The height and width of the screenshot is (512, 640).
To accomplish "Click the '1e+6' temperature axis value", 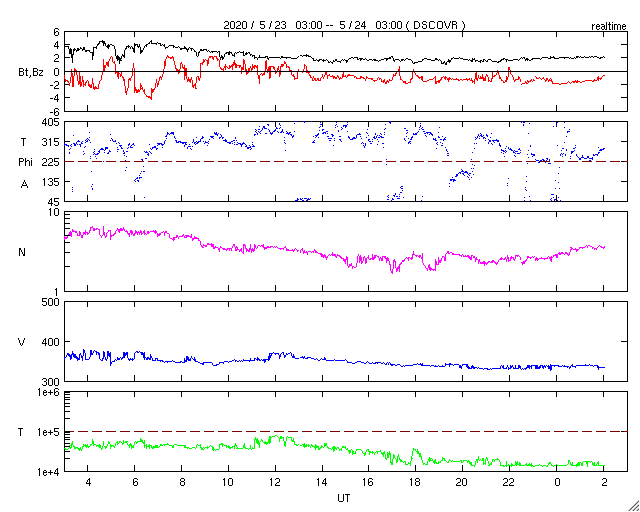I will point(49,392).
